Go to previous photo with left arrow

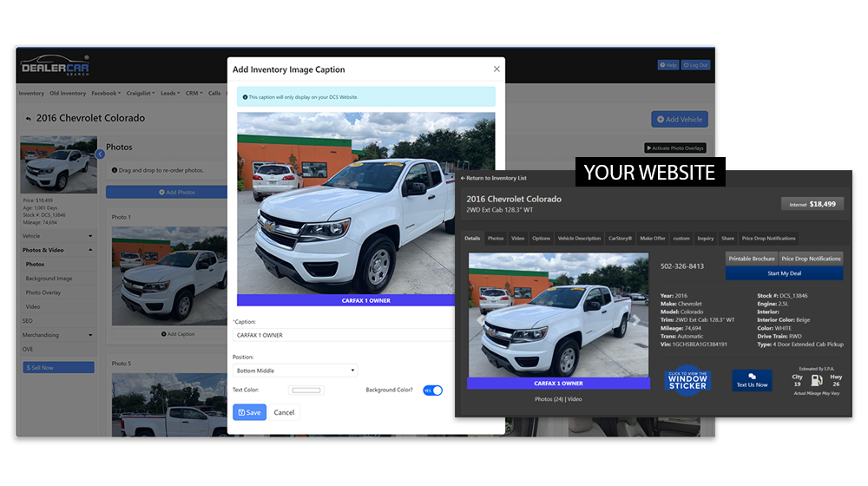click(x=480, y=319)
